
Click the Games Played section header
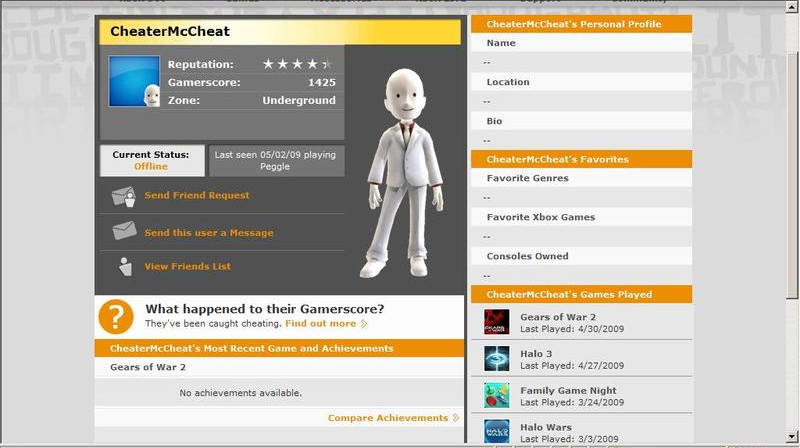tap(581, 294)
